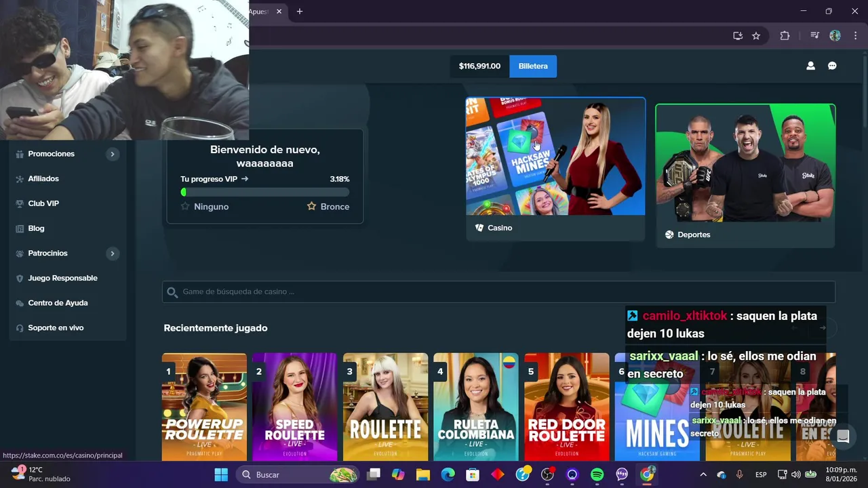Open the 12°C weather widget
The image size is (868, 488).
click(41, 474)
